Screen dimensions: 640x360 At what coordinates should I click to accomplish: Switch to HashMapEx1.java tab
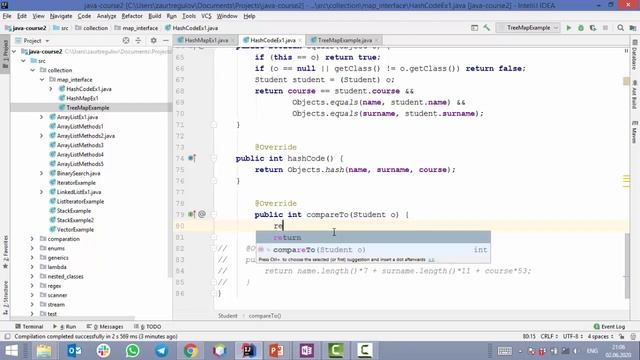click(x=206, y=40)
